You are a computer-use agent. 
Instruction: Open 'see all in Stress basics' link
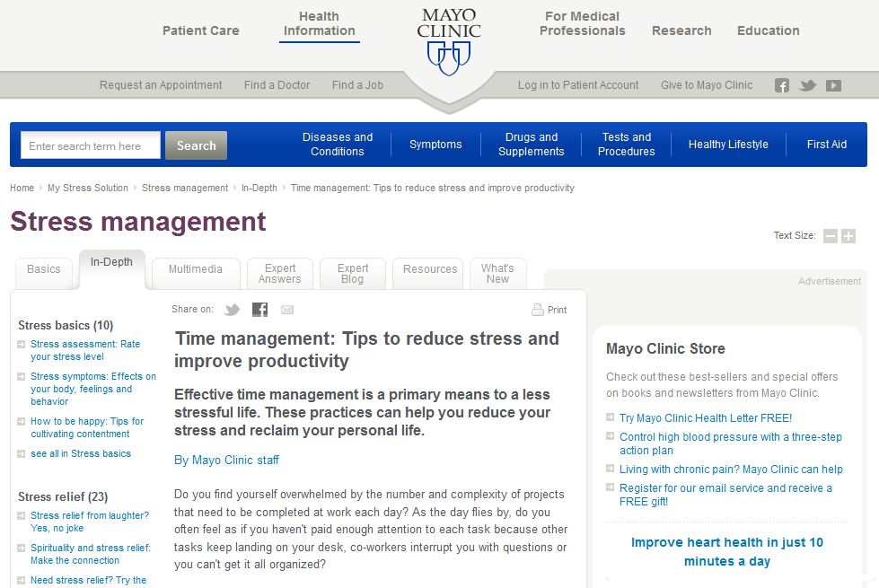click(x=81, y=454)
